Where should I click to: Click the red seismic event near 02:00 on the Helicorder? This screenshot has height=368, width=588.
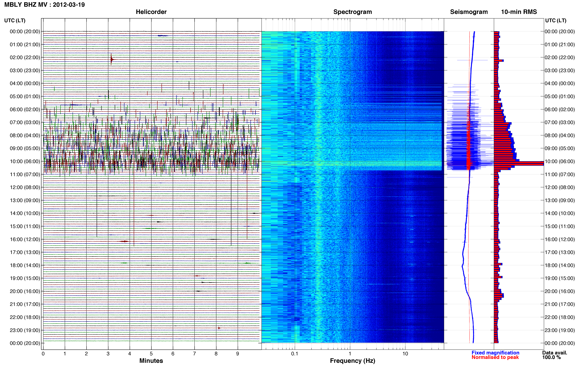click(x=112, y=59)
